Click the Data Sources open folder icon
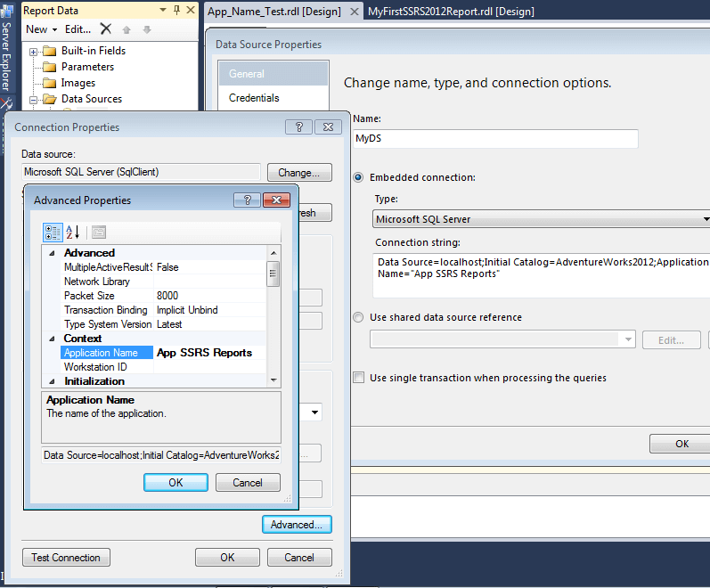The height and width of the screenshot is (588, 710). pos(49,99)
